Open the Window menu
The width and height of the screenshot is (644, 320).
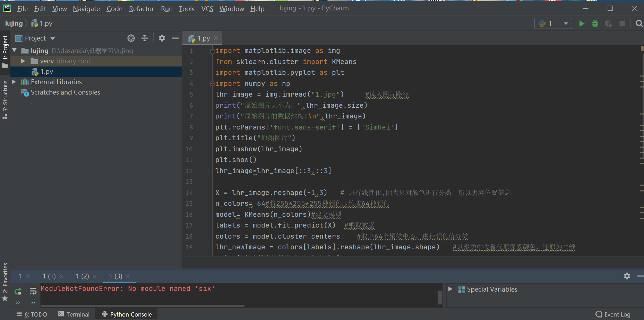(232, 9)
